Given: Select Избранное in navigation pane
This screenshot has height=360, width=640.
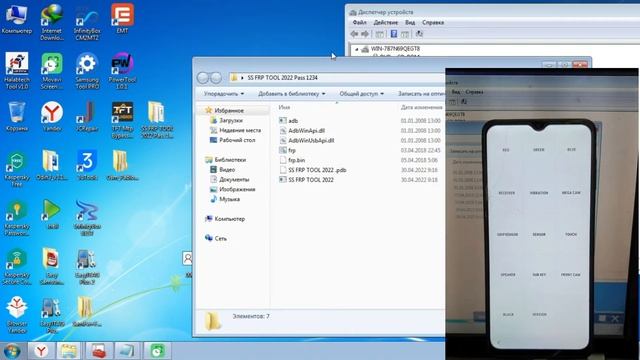Looking at the screenshot, I should (x=229, y=111).
